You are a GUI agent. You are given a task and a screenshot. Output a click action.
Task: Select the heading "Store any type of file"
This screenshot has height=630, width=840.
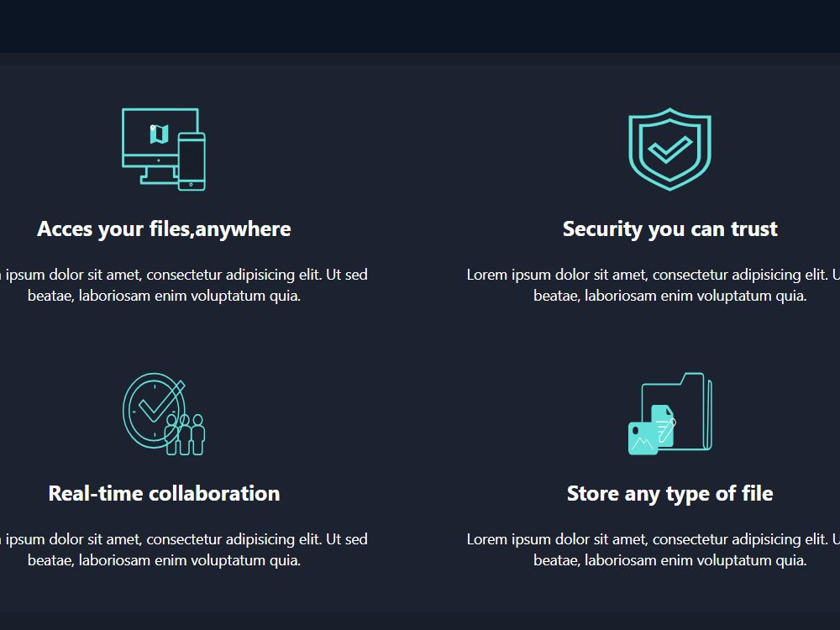669,493
